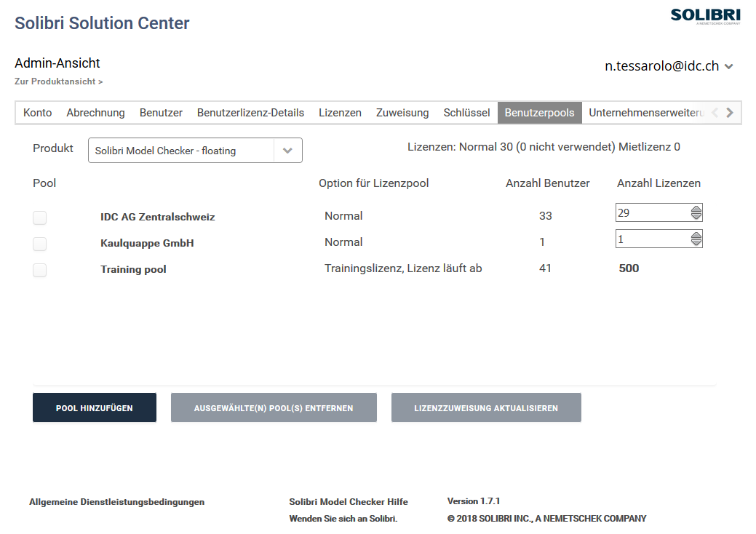Screen dimensions: 756x534
Task: Click the Admin-Ansicht heading
Action: (x=57, y=63)
